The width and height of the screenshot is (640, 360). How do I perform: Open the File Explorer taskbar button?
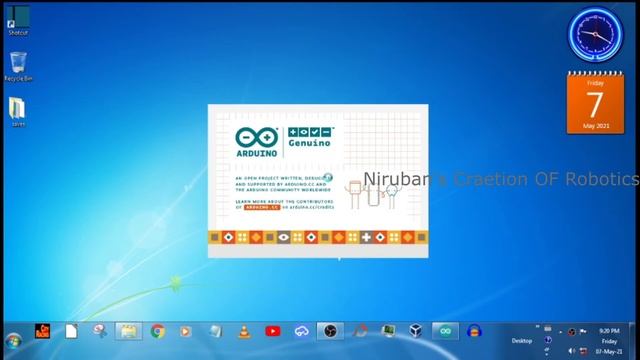pyautogui.click(x=129, y=331)
